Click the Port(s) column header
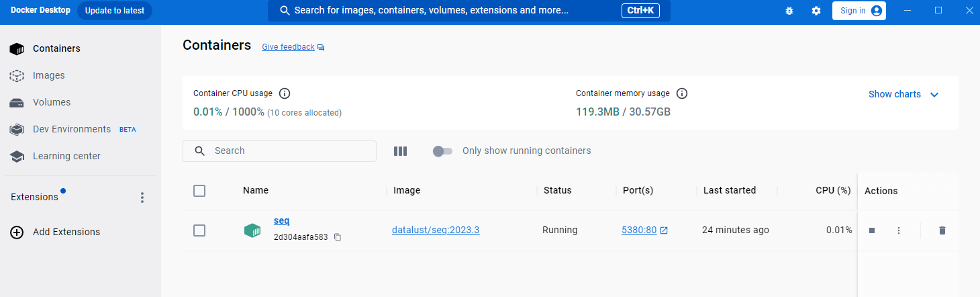This screenshot has height=297, width=980. (x=638, y=191)
